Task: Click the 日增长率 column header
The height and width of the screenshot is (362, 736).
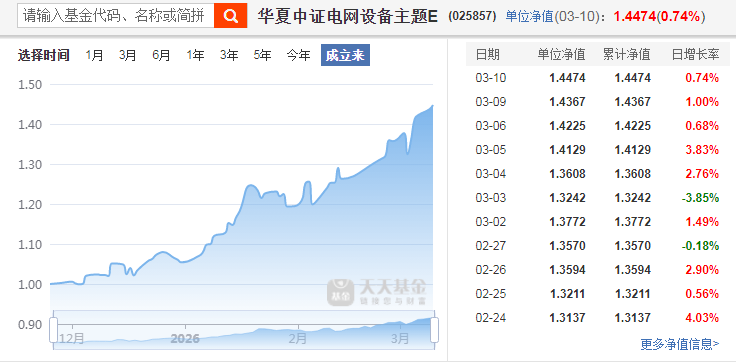Action: click(x=695, y=54)
